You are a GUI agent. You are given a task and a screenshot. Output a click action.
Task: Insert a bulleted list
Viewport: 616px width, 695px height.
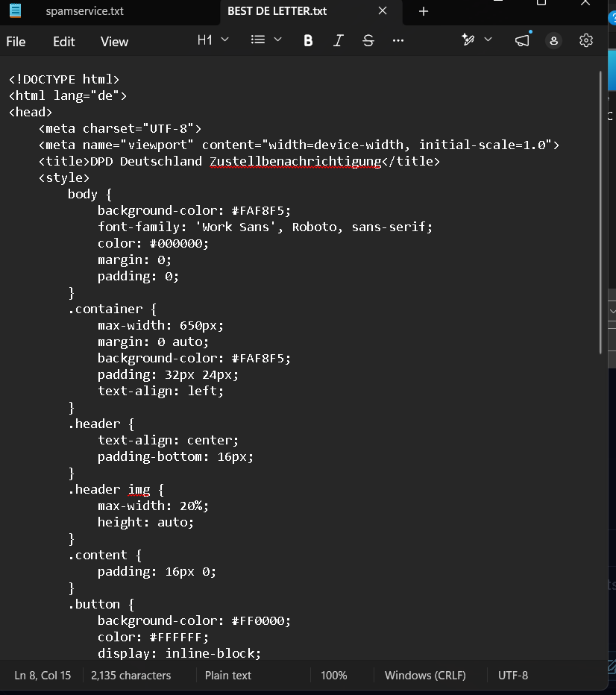point(258,40)
